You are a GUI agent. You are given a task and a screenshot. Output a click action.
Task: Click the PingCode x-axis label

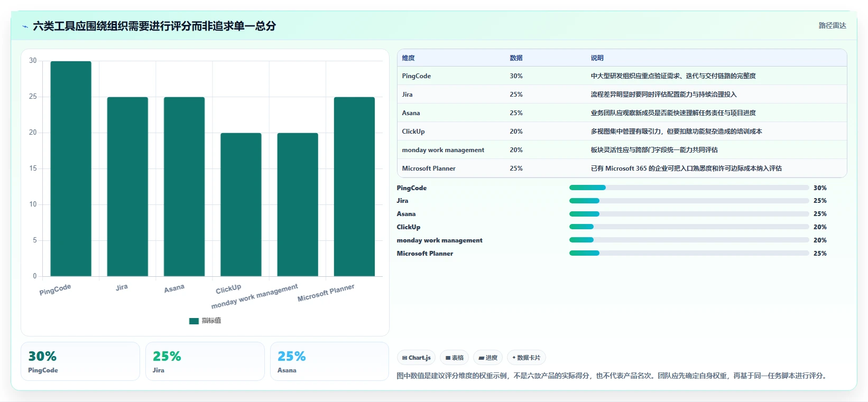pyautogui.click(x=55, y=289)
